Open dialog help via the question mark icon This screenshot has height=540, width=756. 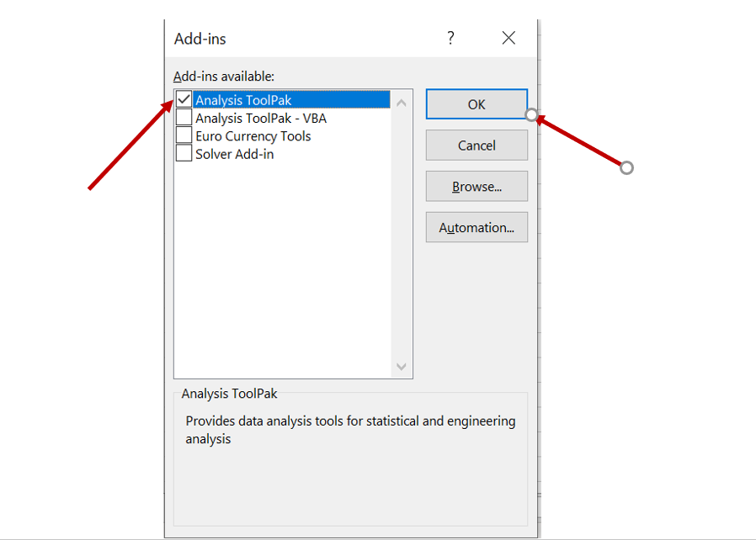point(450,38)
